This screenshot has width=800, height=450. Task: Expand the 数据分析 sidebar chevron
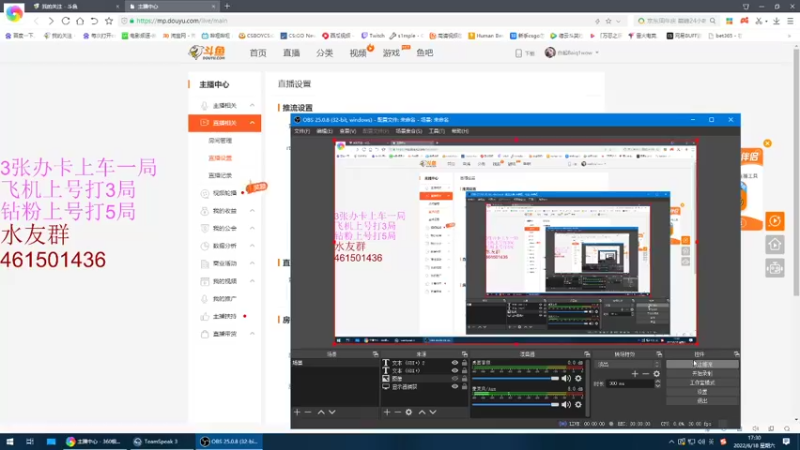point(252,246)
